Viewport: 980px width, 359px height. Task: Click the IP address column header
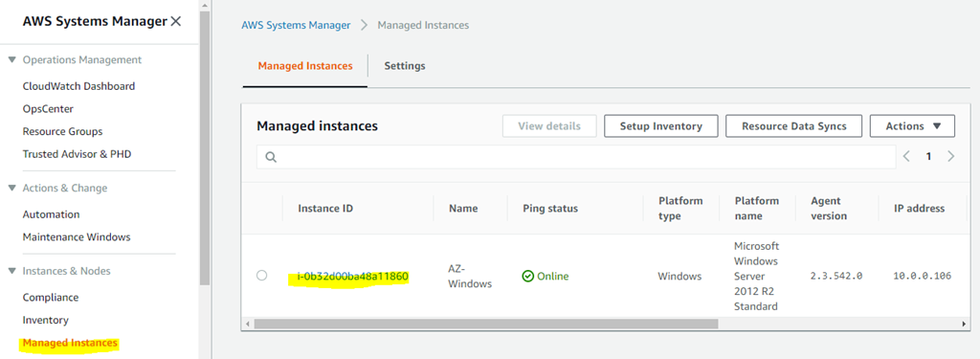920,209
